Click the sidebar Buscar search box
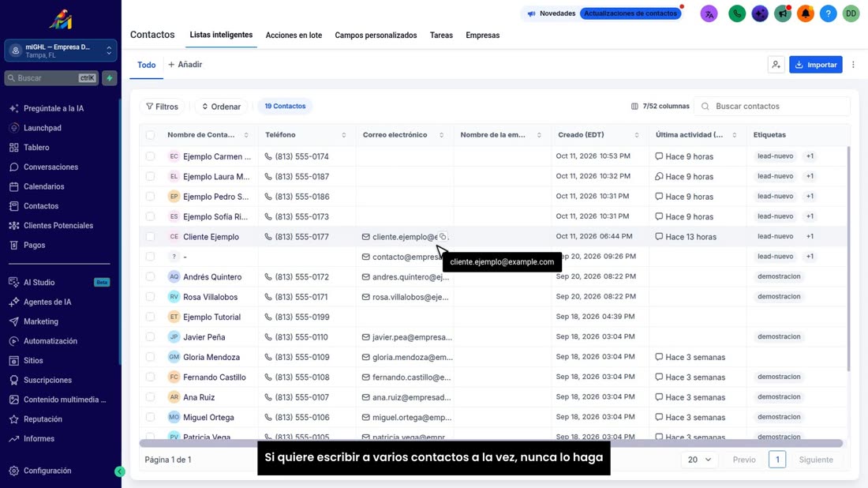 (51, 78)
